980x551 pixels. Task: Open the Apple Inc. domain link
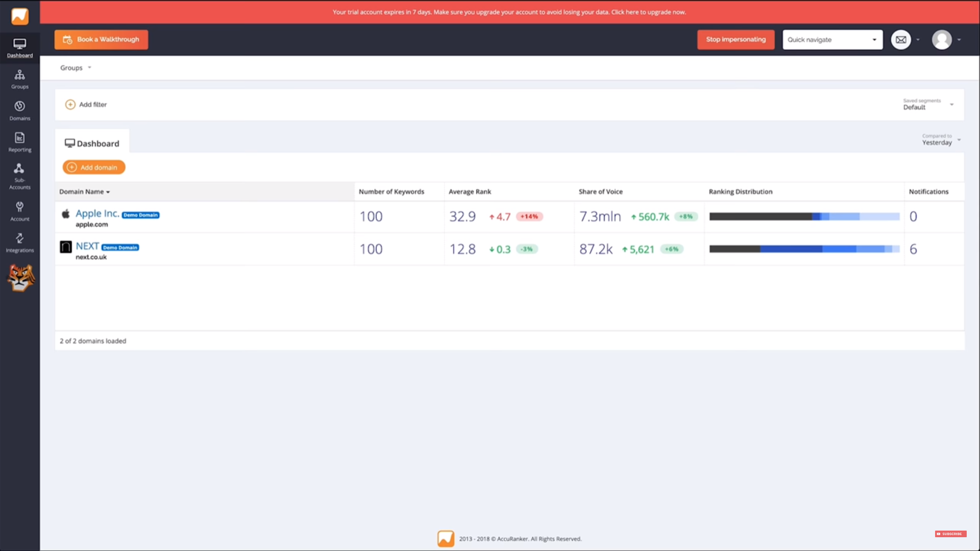coord(97,214)
